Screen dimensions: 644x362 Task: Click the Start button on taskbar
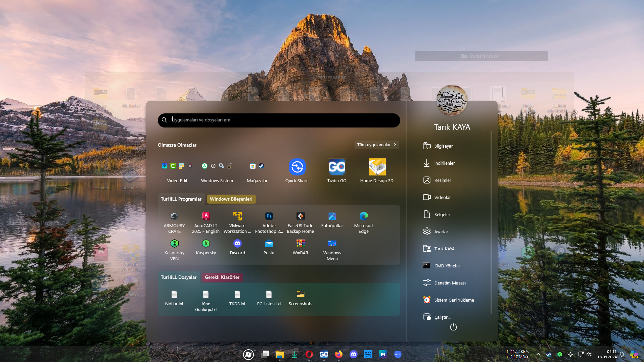[x=248, y=354]
